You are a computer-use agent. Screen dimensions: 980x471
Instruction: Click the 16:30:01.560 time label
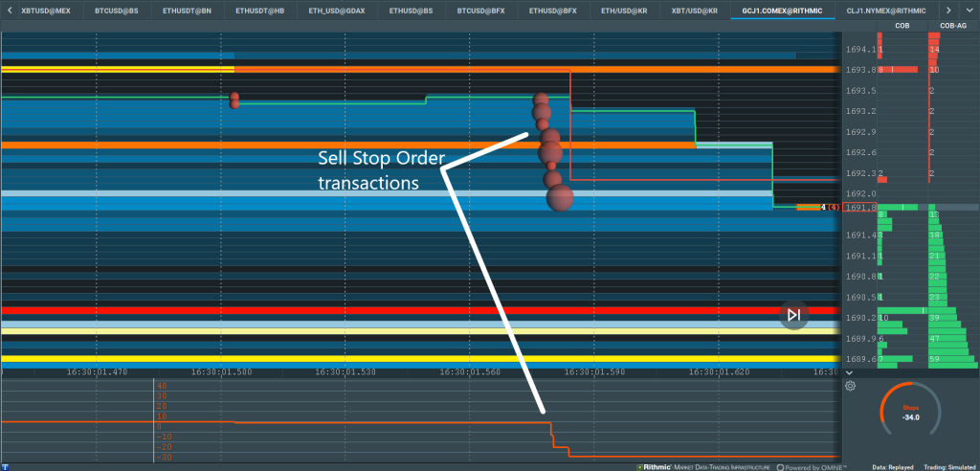[470, 372]
